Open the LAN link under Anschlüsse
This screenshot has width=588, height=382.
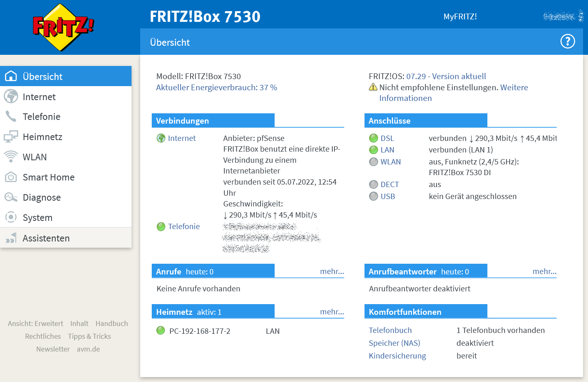pyautogui.click(x=387, y=150)
